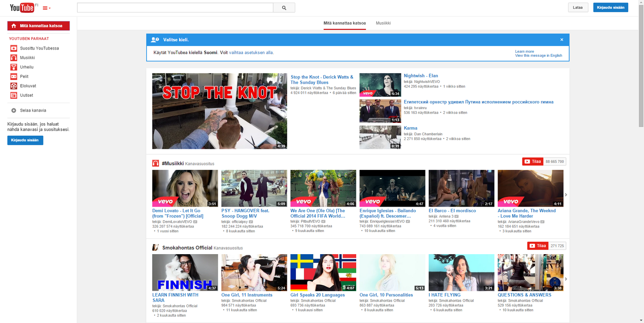The image size is (644, 323).
Task: Open Dan Chamberlain channel link
Action: point(428,134)
